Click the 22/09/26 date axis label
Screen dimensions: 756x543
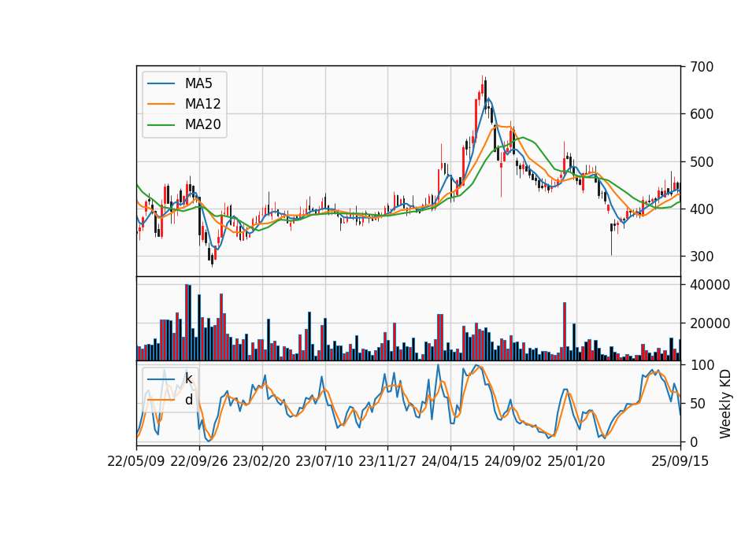pyautogui.click(x=199, y=461)
